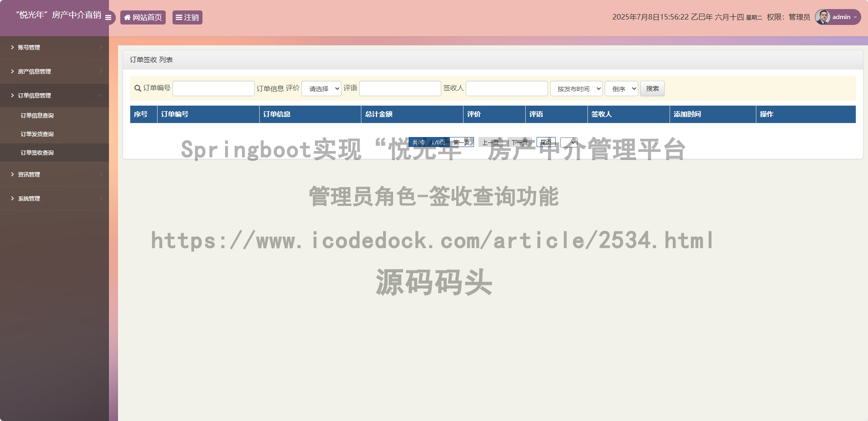Open 订单信息查询 submenu item
868x421 pixels.
[54, 115]
